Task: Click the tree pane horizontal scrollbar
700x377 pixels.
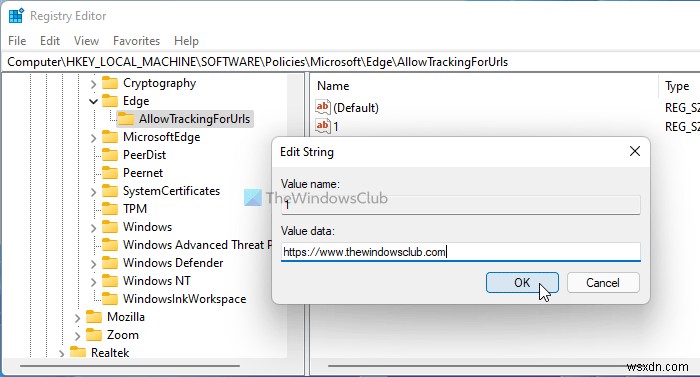Action: point(130,366)
